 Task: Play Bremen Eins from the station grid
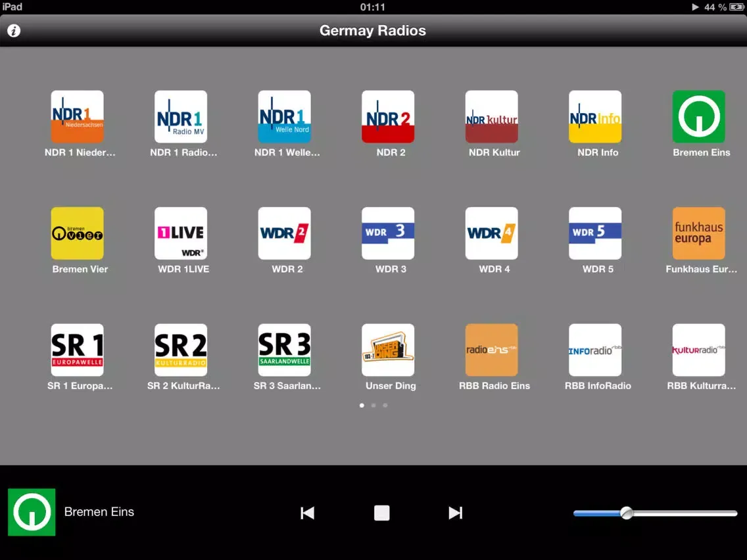click(699, 117)
